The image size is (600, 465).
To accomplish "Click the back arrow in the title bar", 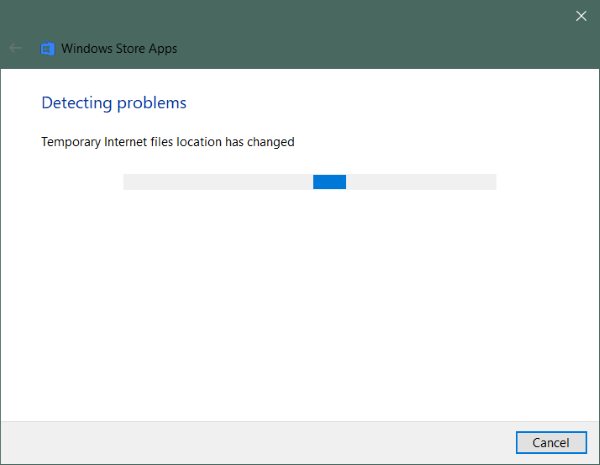I will pos(16,47).
